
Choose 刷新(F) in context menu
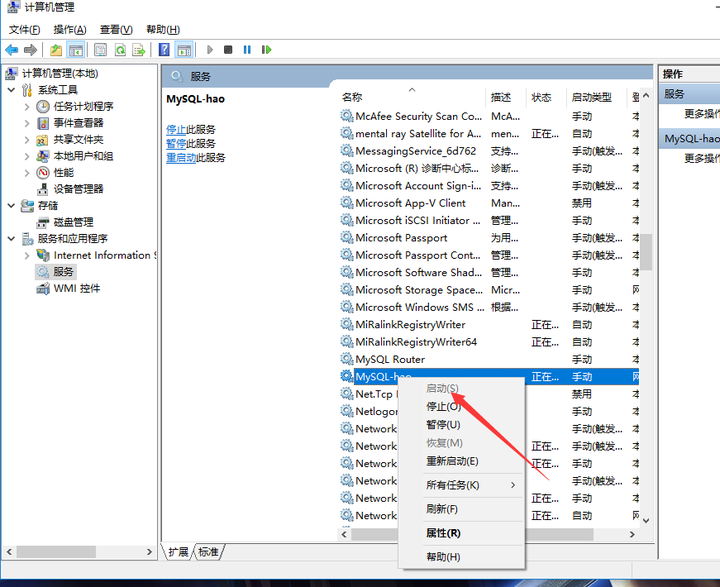461,509
